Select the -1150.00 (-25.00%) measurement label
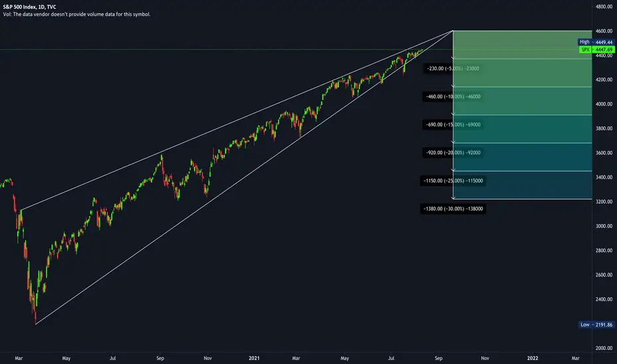The image size is (617, 364). pos(453,181)
